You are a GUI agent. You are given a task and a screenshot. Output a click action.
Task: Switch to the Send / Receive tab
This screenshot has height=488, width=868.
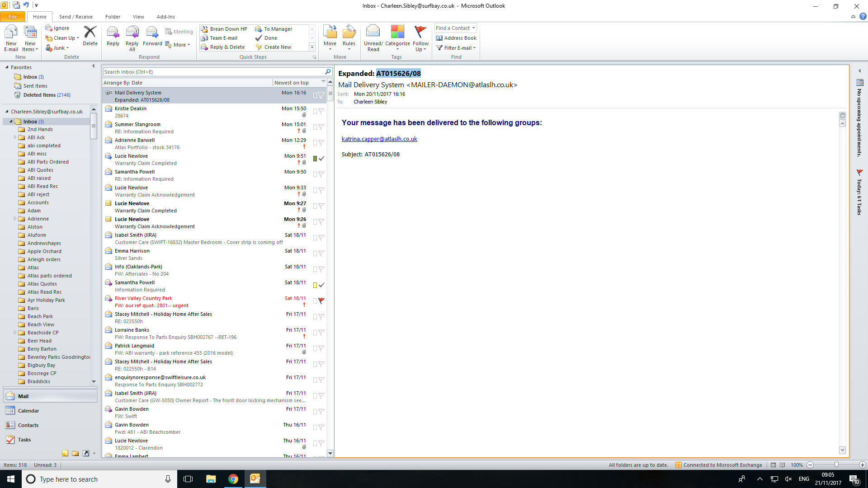(x=75, y=17)
